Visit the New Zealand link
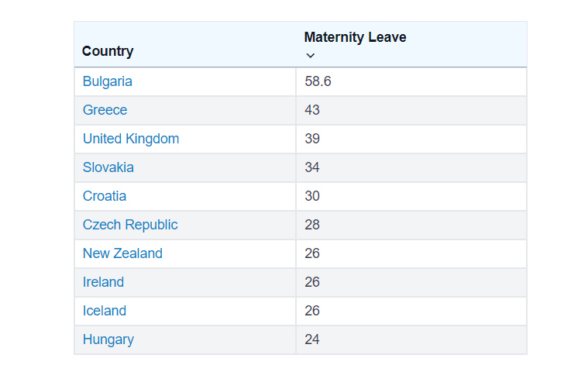 [x=122, y=253]
